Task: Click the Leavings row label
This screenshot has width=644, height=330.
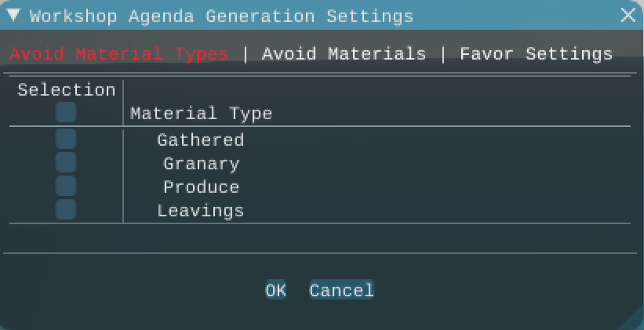Action: tap(200, 211)
